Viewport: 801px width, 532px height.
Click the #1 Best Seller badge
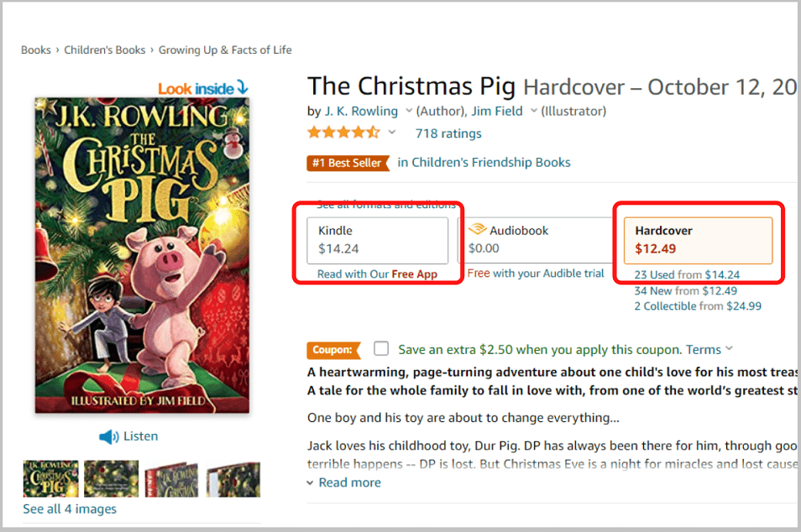(x=348, y=163)
